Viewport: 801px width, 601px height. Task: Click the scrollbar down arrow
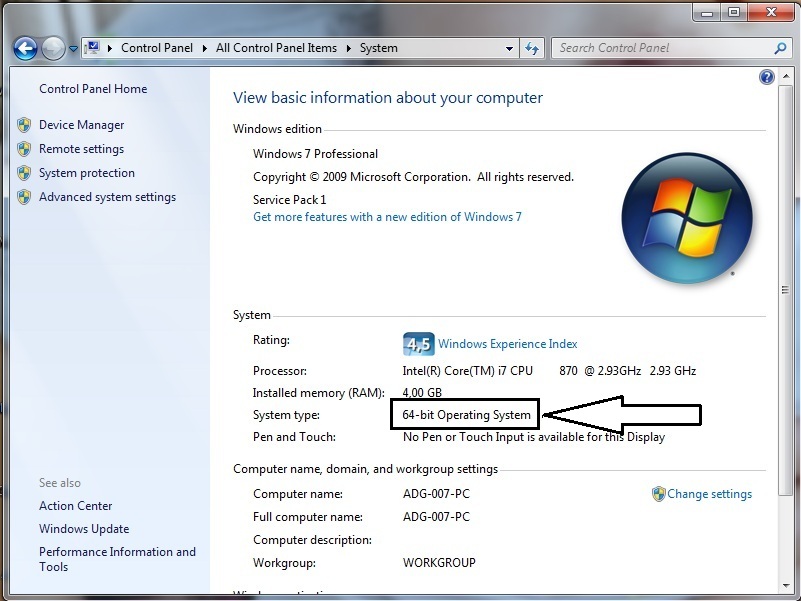click(x=786, y=586)
